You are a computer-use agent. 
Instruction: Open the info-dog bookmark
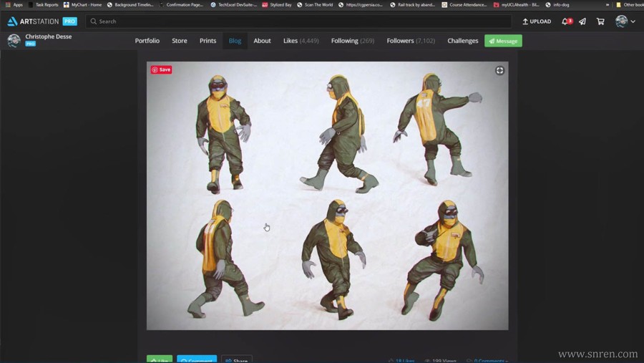pyautogui.click(x=557, y=4)
